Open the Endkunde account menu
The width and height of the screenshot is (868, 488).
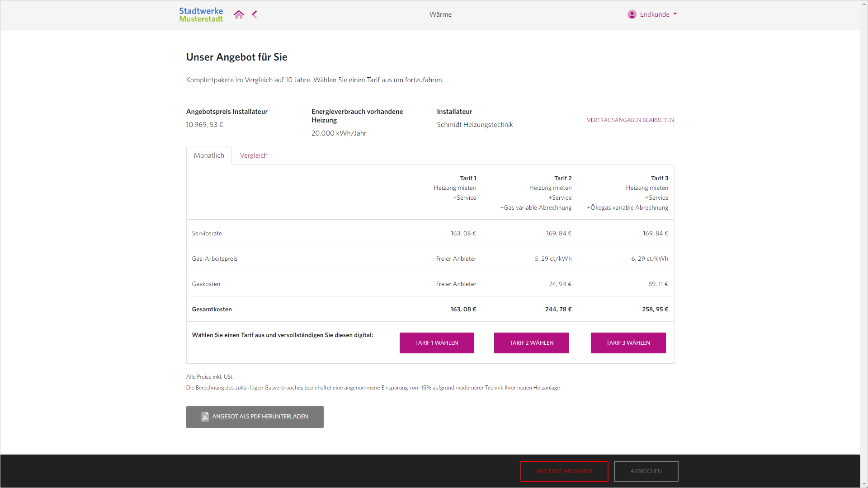(654, 14)
